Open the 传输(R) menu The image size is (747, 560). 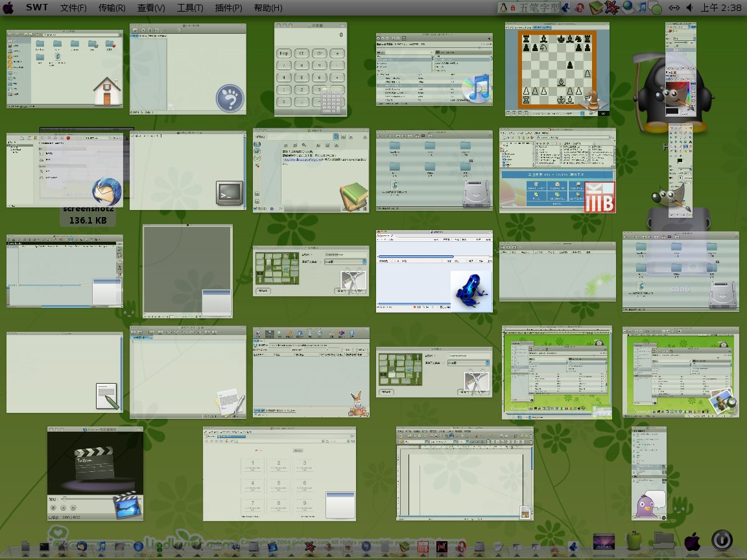[112, 8]
